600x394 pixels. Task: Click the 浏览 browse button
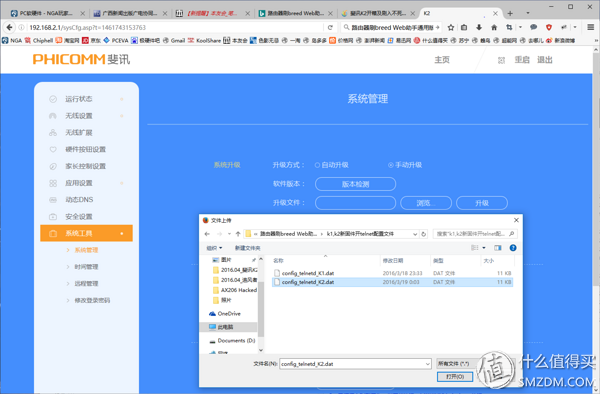pos(426,203)
